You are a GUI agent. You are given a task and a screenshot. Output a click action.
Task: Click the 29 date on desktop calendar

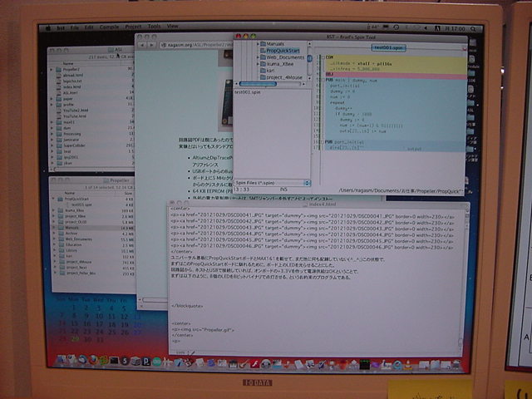(75, 339)
